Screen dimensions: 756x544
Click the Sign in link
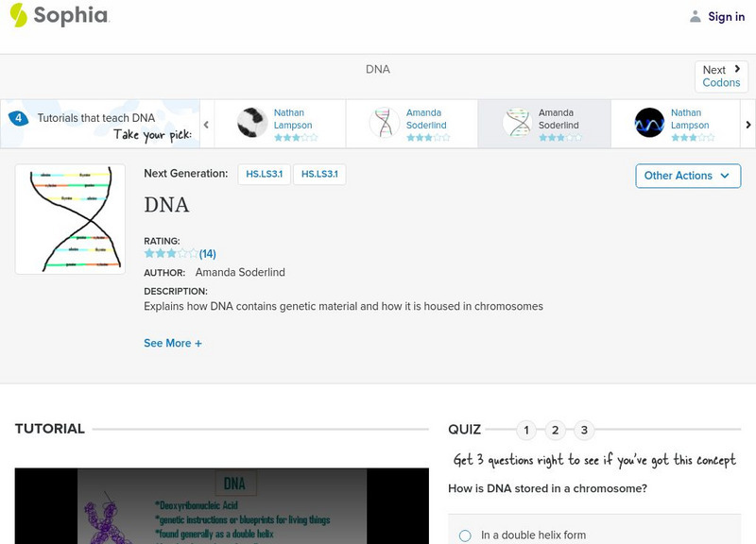(726, 16)
